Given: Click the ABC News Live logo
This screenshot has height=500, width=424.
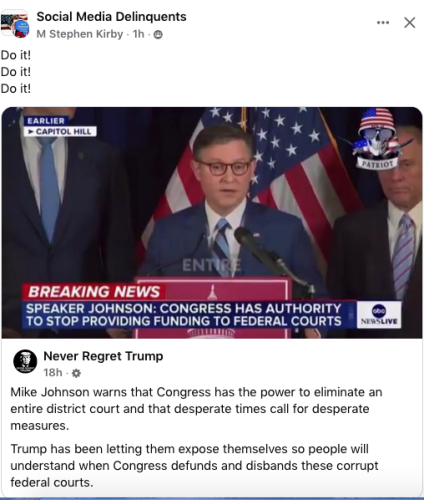Looking at the screenshot, I should 379,315.
